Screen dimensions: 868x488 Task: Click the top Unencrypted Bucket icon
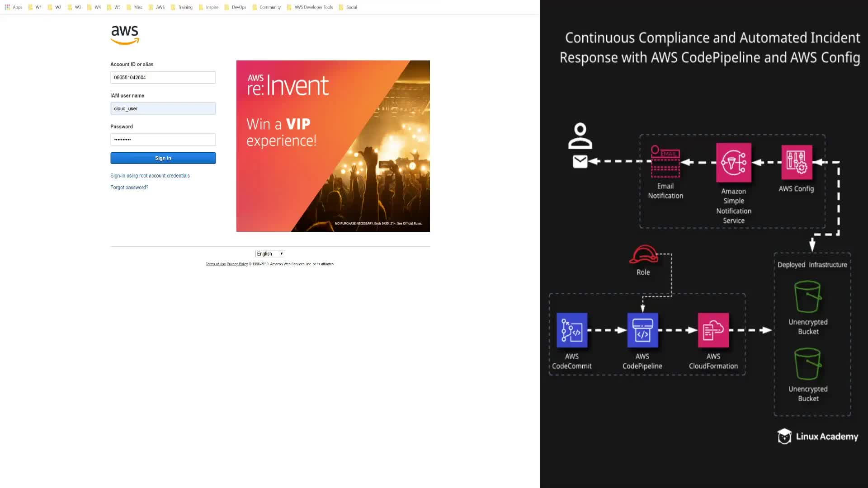(x=808, y=297)
